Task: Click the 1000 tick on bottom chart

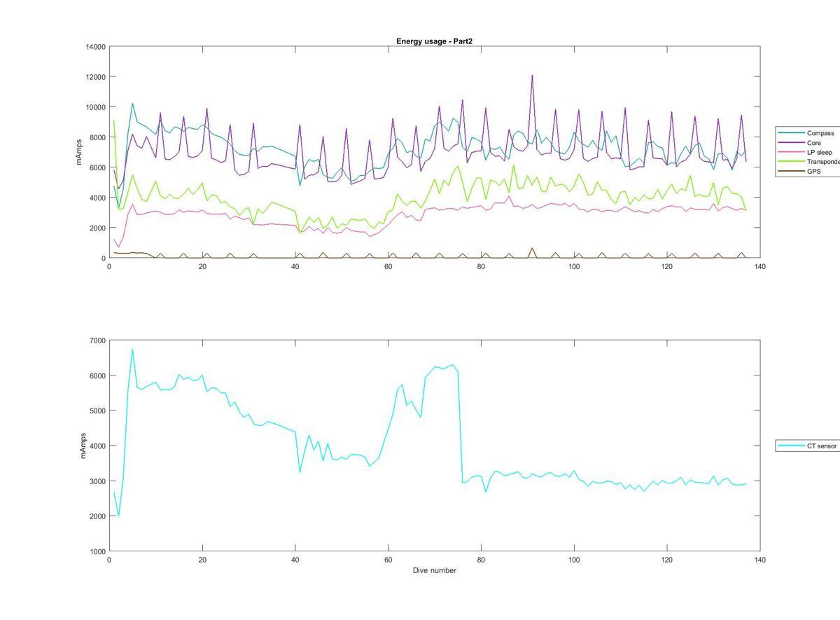Action: point(97,551)
